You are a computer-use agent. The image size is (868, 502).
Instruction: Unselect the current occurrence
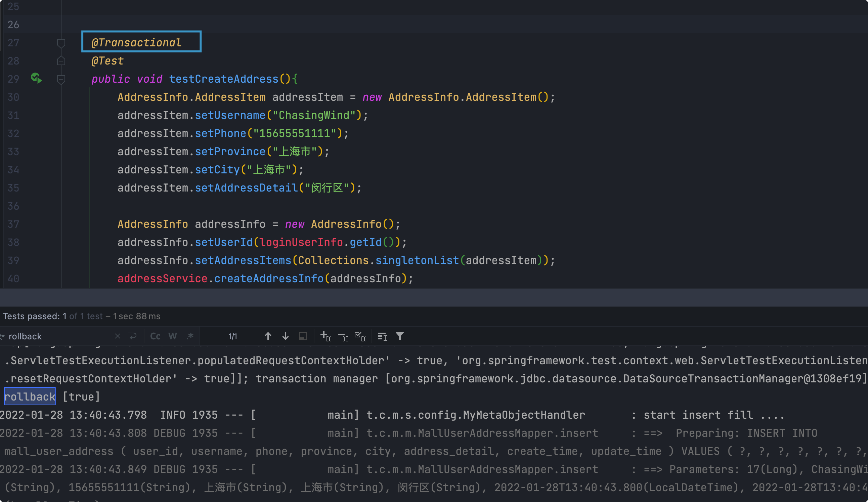[343, 336]
